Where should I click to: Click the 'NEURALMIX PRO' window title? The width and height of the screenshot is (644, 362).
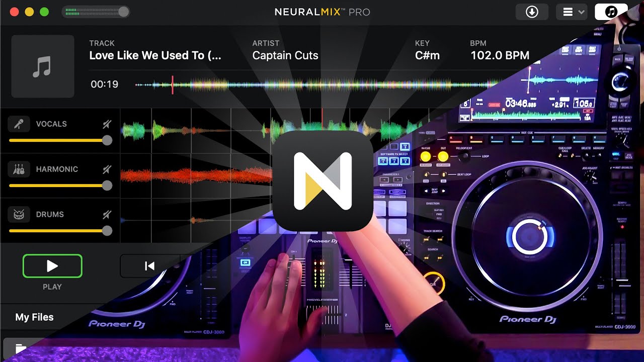tap(323, 12)
